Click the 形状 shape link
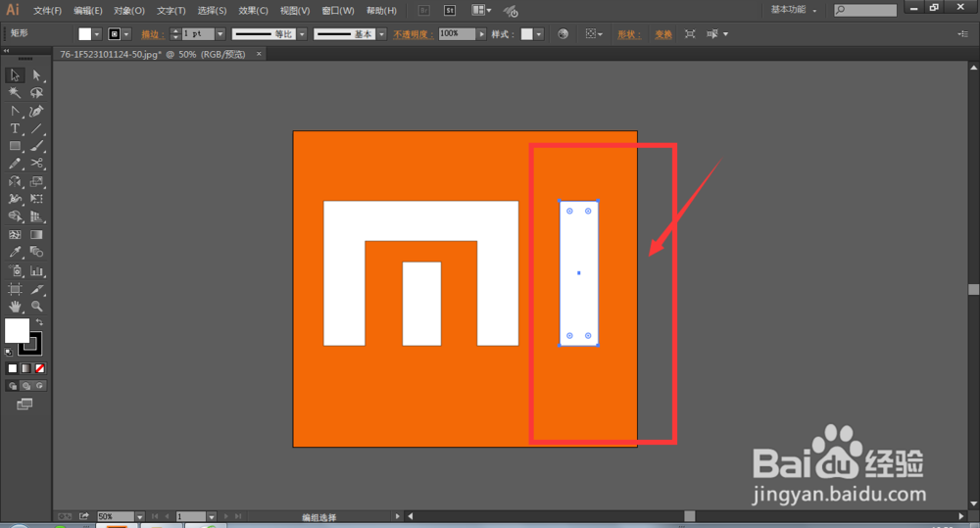Image resolution: width=980 pixels, height=528 pixels. pyautogui.click(x=629, y=34)
